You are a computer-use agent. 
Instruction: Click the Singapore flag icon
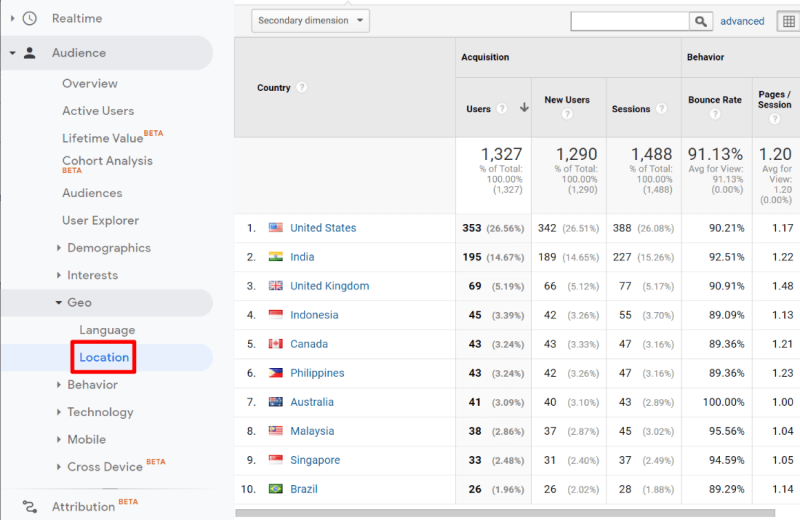point(276,460)
